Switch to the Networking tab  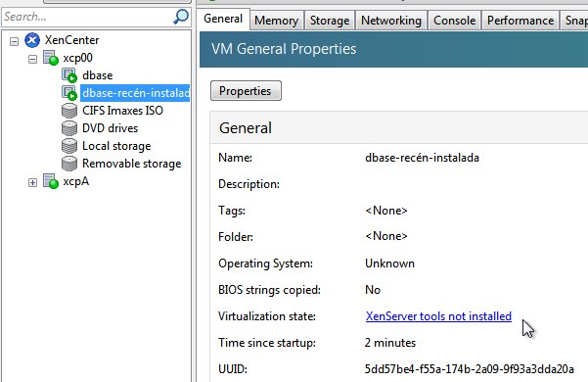click(x=391, y=21)
